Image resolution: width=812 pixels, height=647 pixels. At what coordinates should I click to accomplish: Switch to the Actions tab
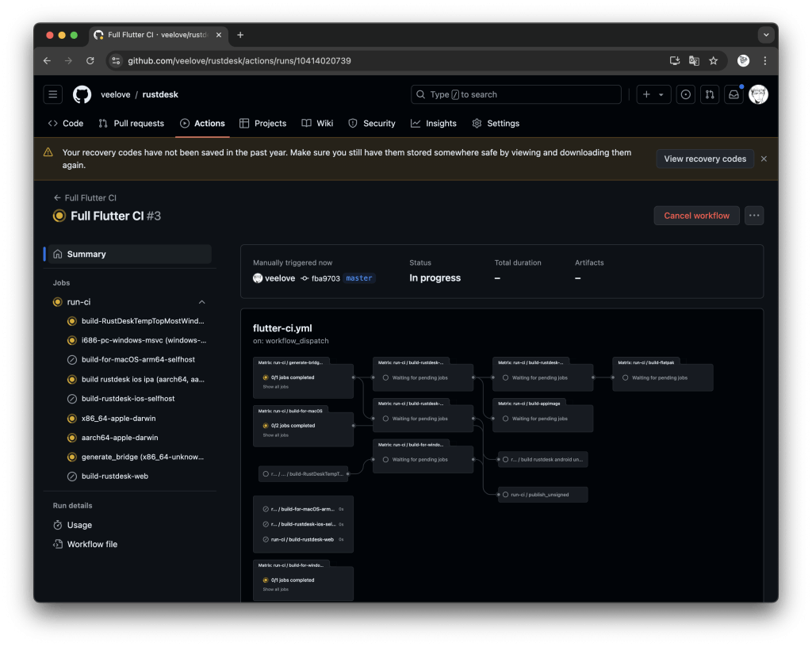coord(202,123)
